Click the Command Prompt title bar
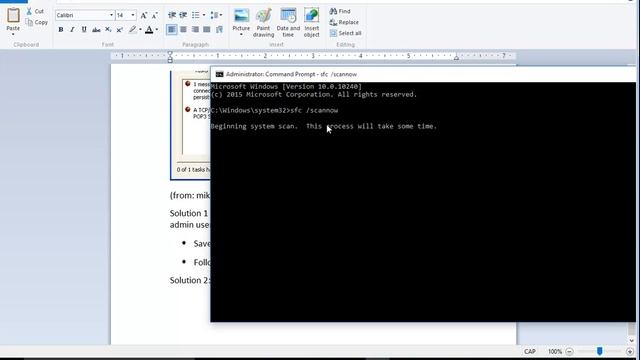This screenshot has height=360, width=640. point(423,74)
